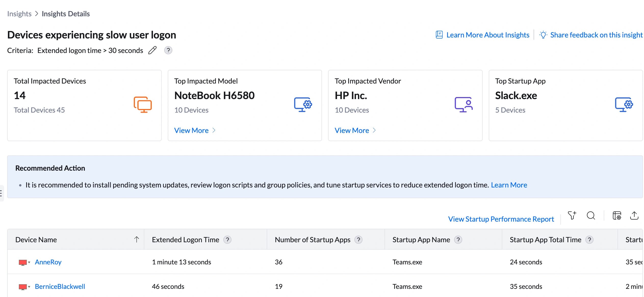
Task: Click the Number of Startup Apps column header
Action: coord(326,239)
